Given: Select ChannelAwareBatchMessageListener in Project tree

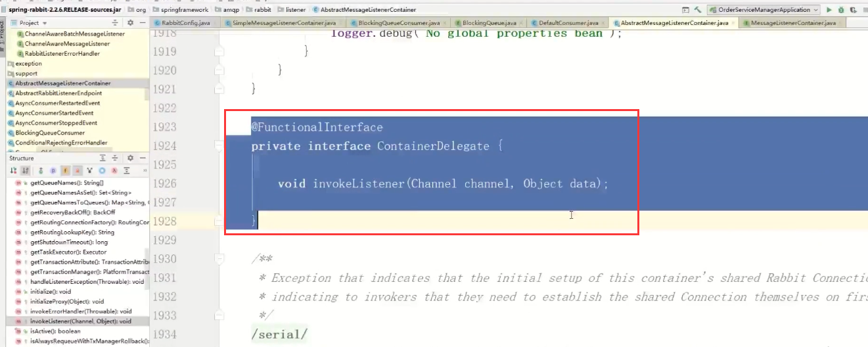Looking at the screenshot, I should click(74, 34).
